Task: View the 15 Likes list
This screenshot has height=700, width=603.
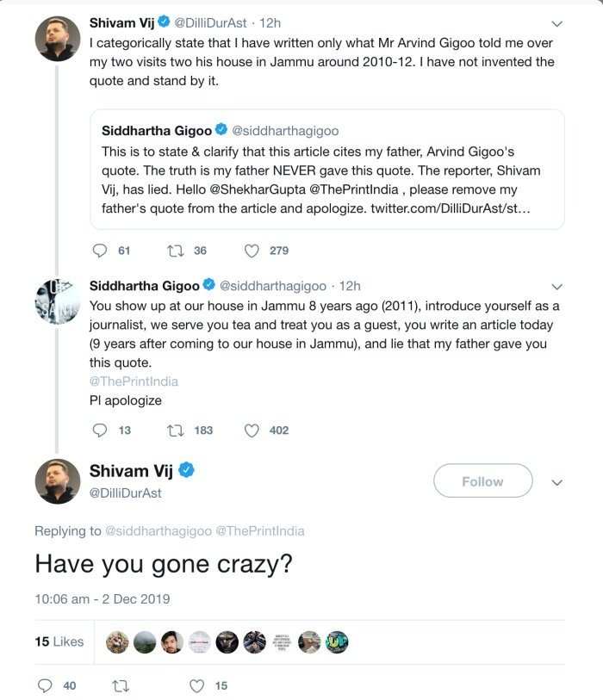Action: coord(59,641)
